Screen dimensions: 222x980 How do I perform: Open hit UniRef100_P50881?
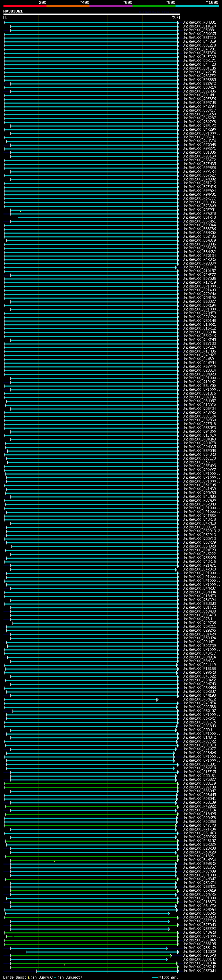pos(199,30)
